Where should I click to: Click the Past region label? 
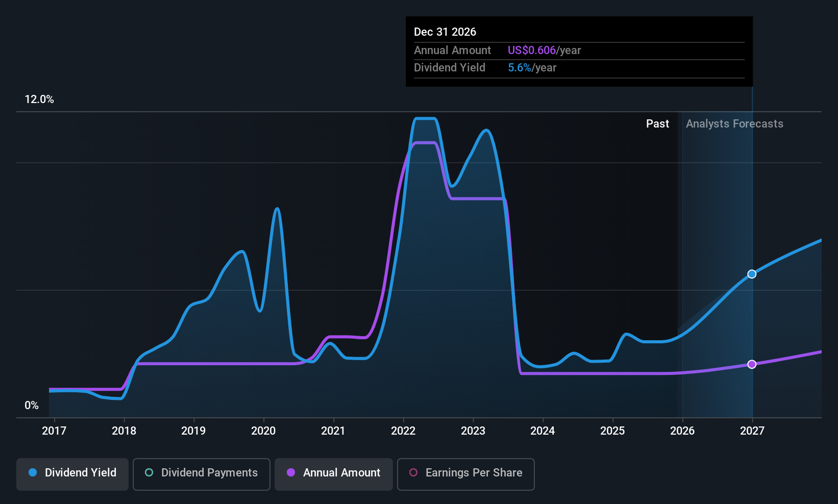(x=657, y=124)
